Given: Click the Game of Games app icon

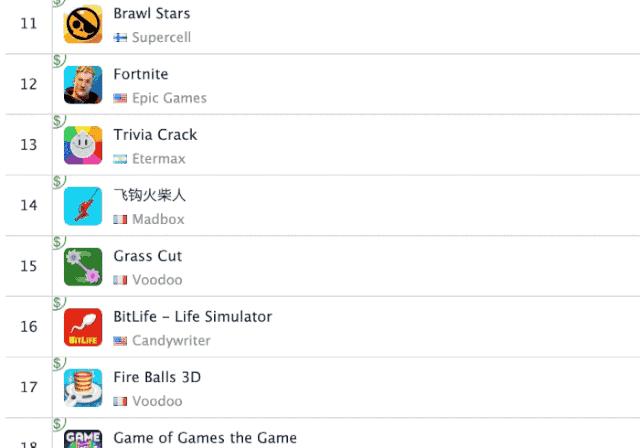Looking at the screenshot, I should tap(83, 438).
